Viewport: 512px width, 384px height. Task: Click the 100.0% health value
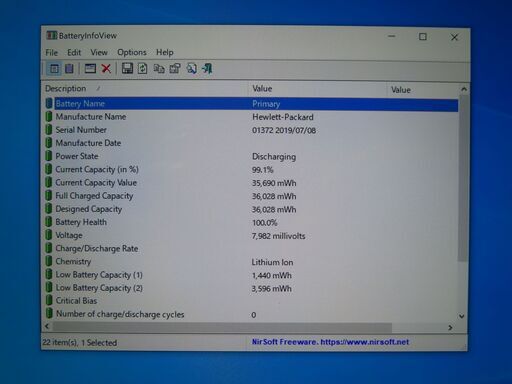265,223
